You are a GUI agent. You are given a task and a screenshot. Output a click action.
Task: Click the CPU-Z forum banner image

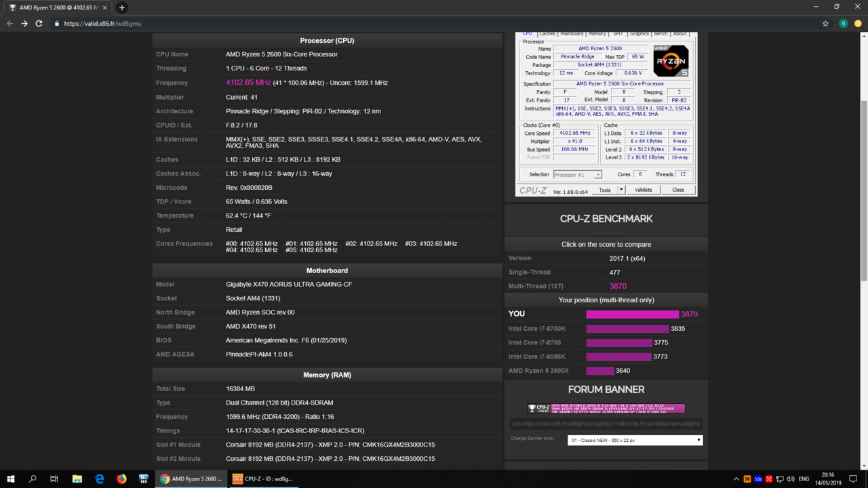[606, 408]
